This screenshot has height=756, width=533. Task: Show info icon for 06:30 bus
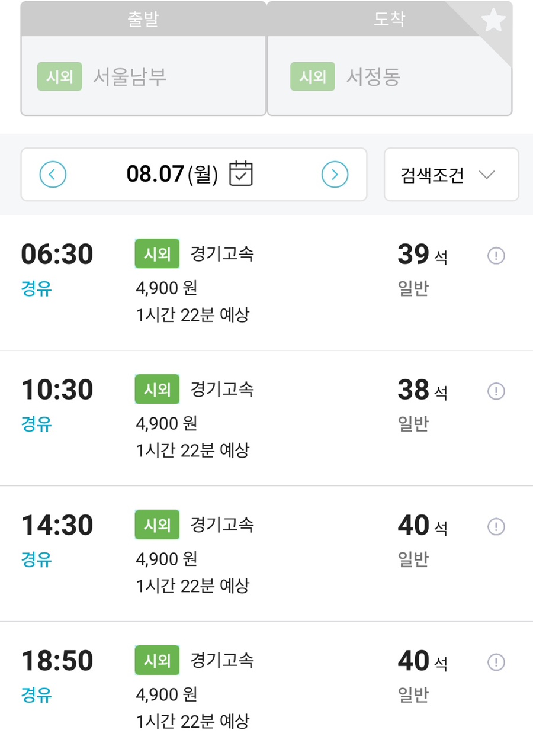click(496, 256)
